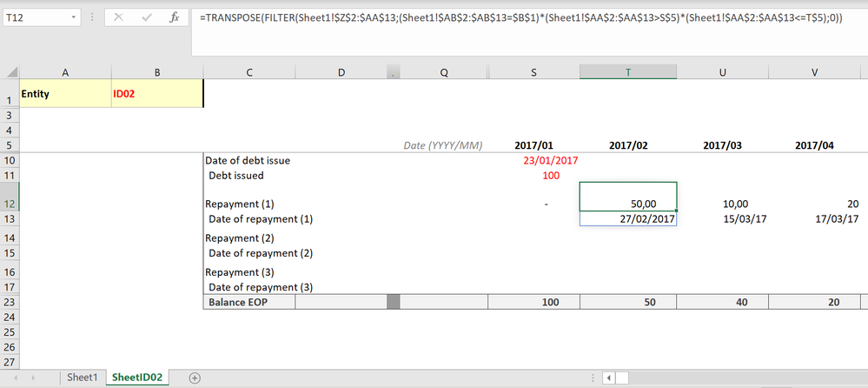Select the Balance EOP value 40
The width and height of the screenshot is (868, 388).
[x=722, y=302]
